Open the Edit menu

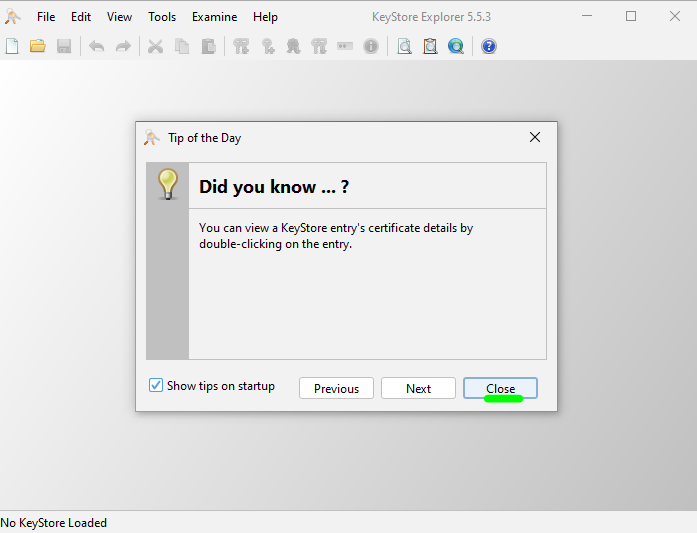tap(81, 17)
